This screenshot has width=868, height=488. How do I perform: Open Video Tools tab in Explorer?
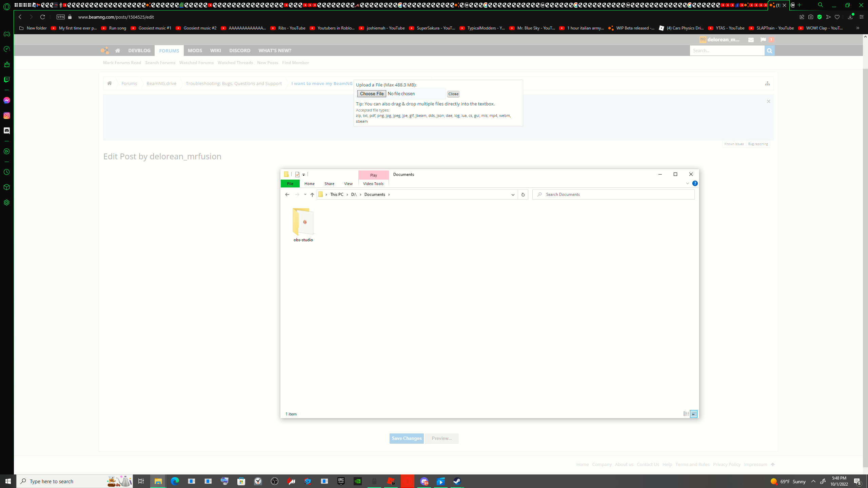(x=373, y=184)
